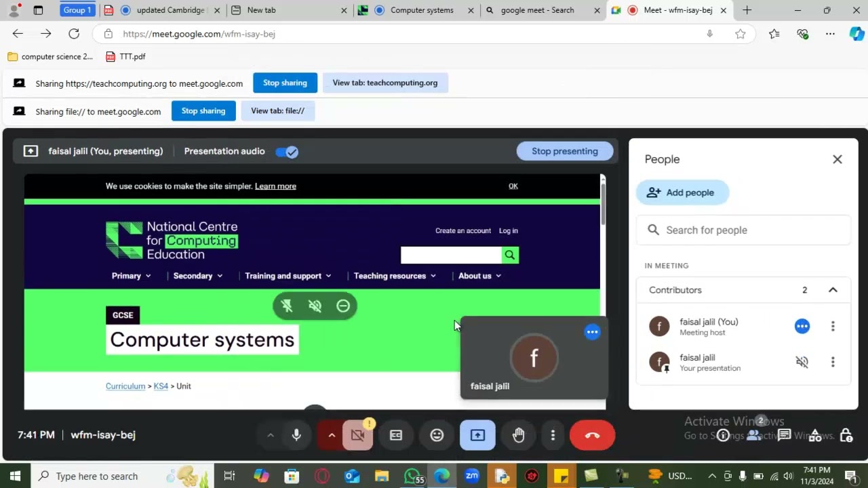Dismiss cookie banner with OK
This screenshot has height=488, width=868.
tap(513, 186)
